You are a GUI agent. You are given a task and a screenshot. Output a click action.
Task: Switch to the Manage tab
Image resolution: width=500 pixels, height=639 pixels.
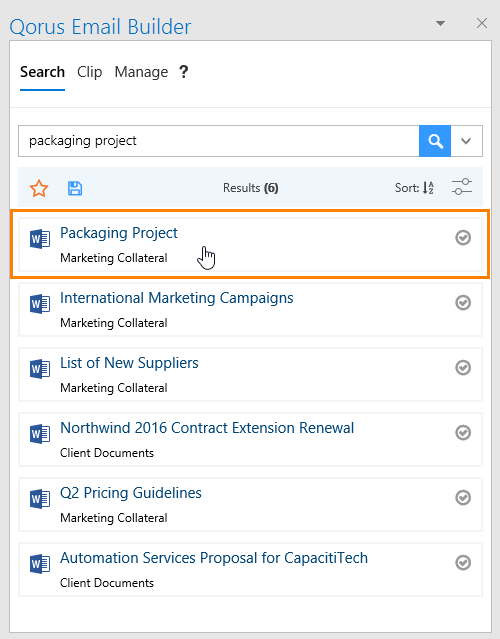pyautogui.click(x=141, y=72)
